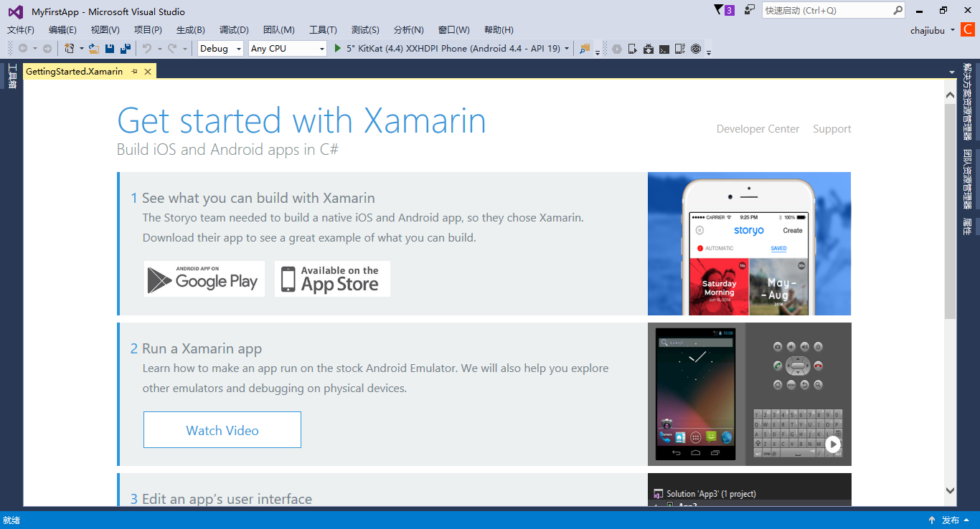Image resolution: width=980 pixels, height=529 pixels.
Task: Start debugging with the green play icon
Action: 339,49
